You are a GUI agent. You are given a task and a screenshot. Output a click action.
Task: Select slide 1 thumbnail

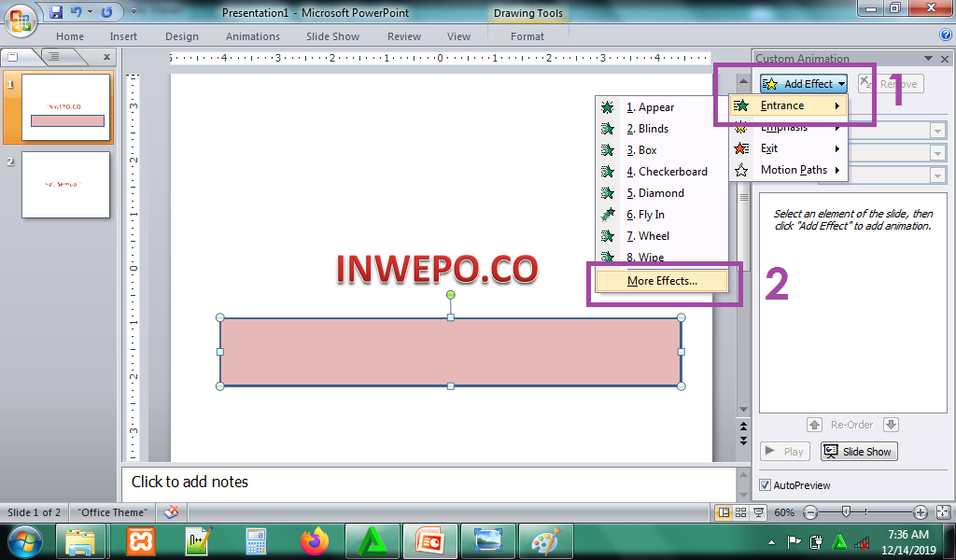(66, 107)
